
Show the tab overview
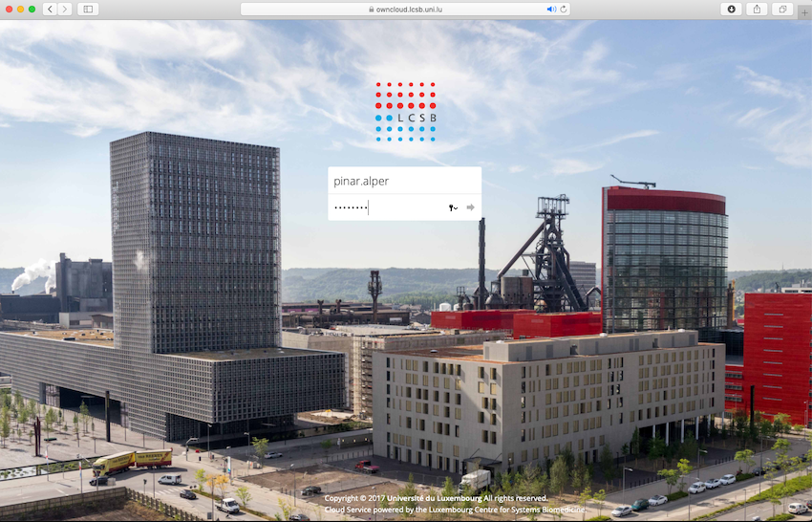point(782,9)
